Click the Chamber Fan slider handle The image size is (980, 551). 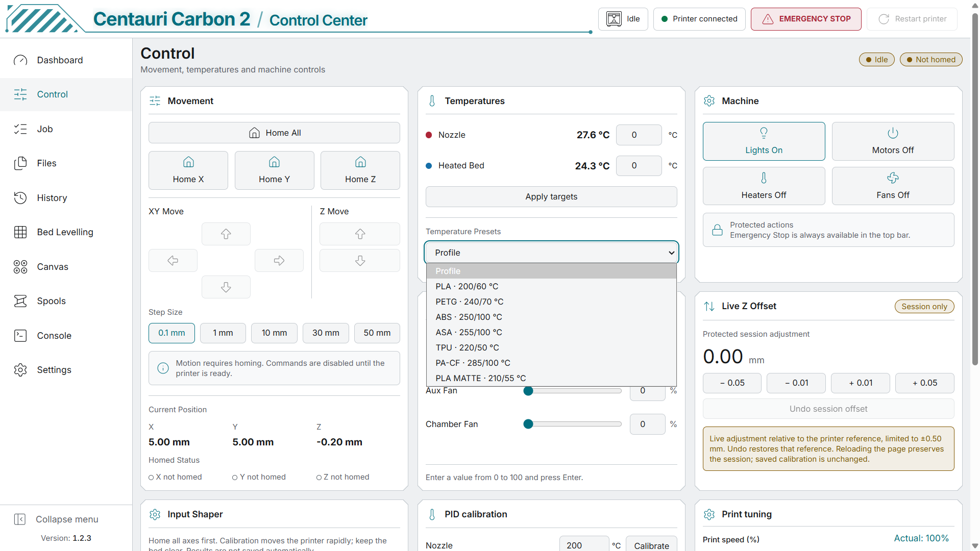[x=528, y=424]
